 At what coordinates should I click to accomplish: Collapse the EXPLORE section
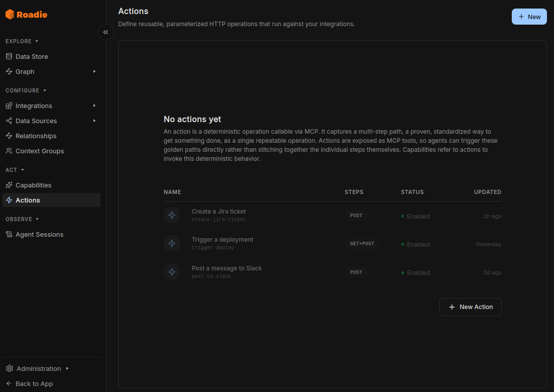(x=22, y=41)
